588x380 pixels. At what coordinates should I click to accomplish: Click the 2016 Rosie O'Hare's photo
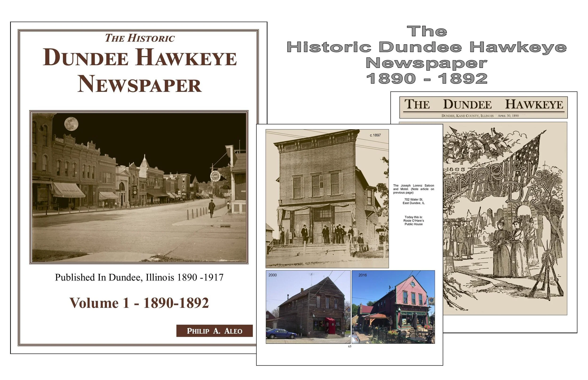click(x=393, y=307)
